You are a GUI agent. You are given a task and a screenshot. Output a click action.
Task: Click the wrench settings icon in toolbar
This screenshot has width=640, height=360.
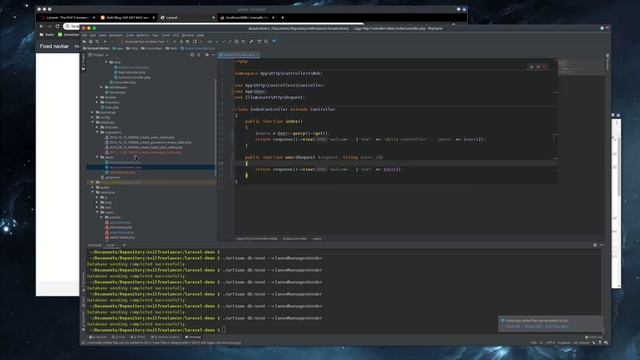(x=251, y=41)
